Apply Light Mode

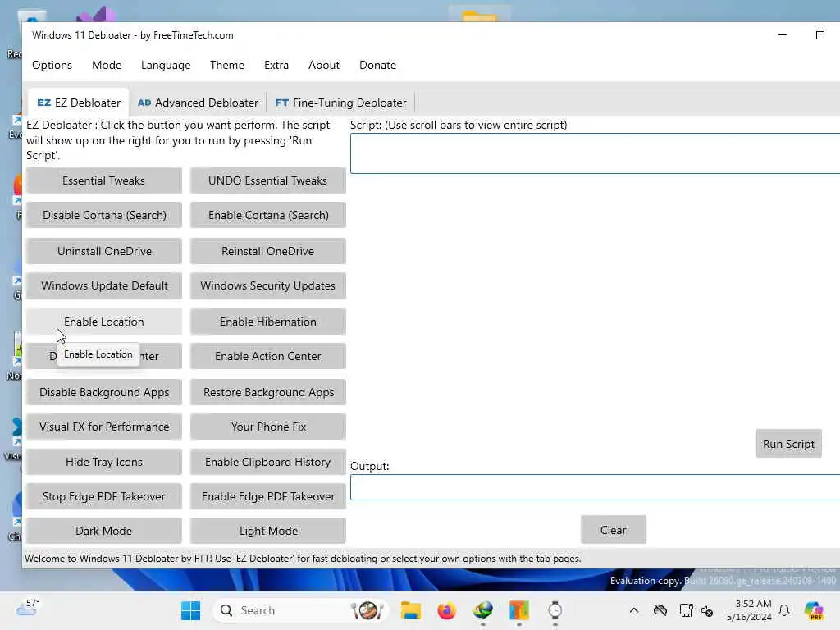[268, 531]
